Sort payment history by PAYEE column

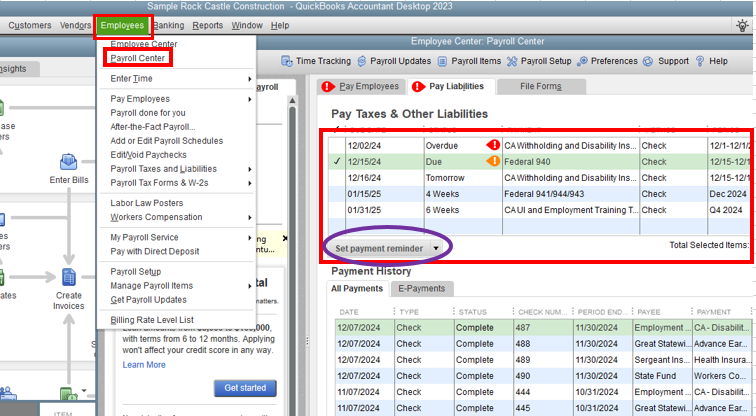click(648, 312)
